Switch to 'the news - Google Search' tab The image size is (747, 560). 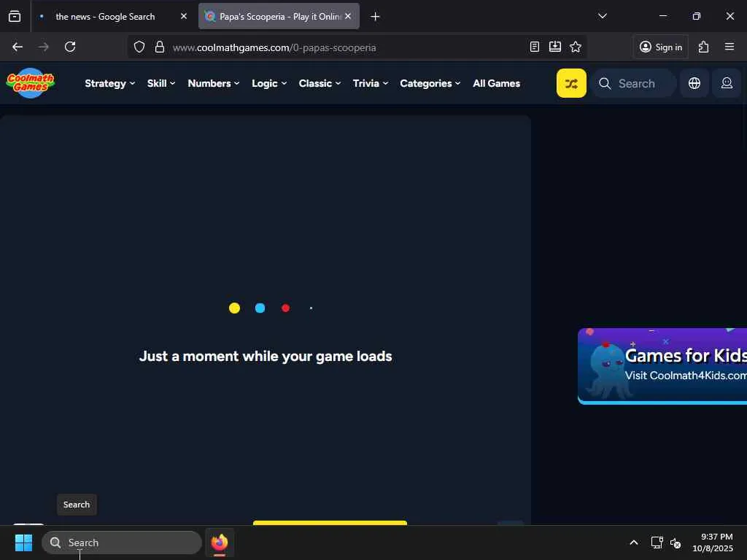pos(105,17)
